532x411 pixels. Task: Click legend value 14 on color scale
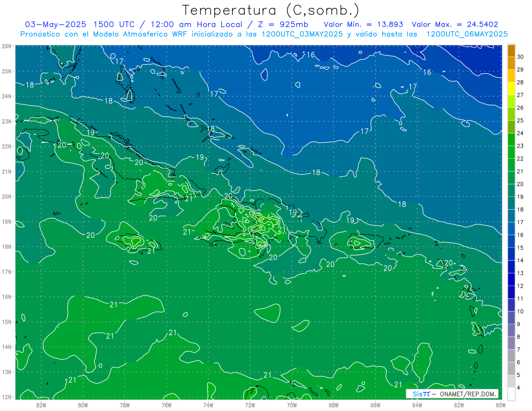[x=520, y=260]
